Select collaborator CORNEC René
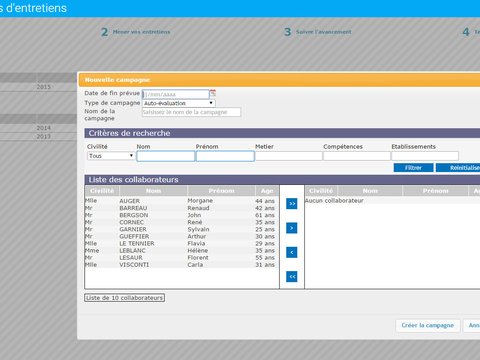Viewport: 480px width, 360px height. click(182, 222)
